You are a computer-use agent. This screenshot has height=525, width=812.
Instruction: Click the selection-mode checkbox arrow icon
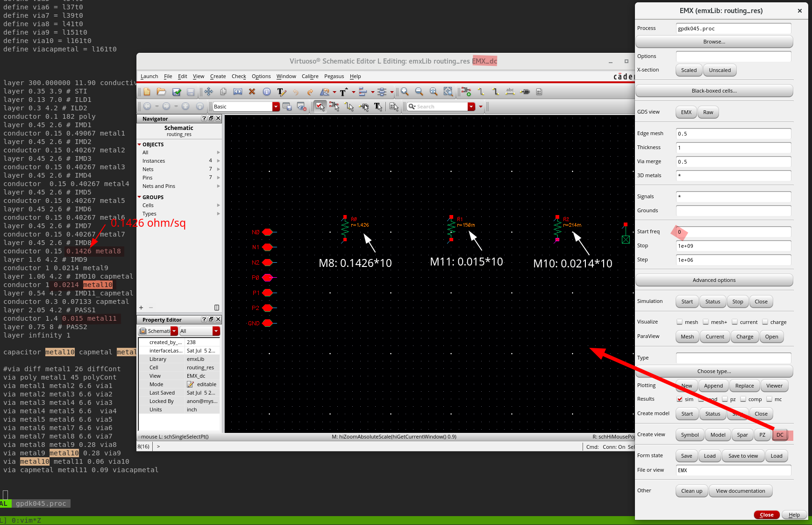click(x=320, y=107)
